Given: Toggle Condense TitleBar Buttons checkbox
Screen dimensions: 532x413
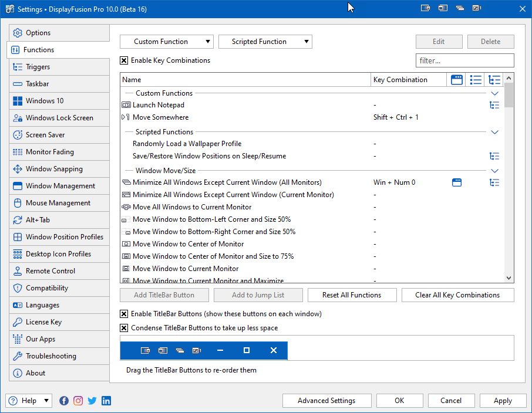Looking at the screenshot, I should [x=124, y=328].
